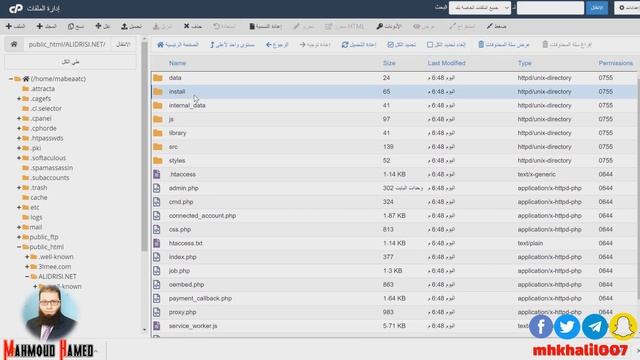Collapse the ALIDRISI.NET tree folder
The image size is (640, 360).
27,276
